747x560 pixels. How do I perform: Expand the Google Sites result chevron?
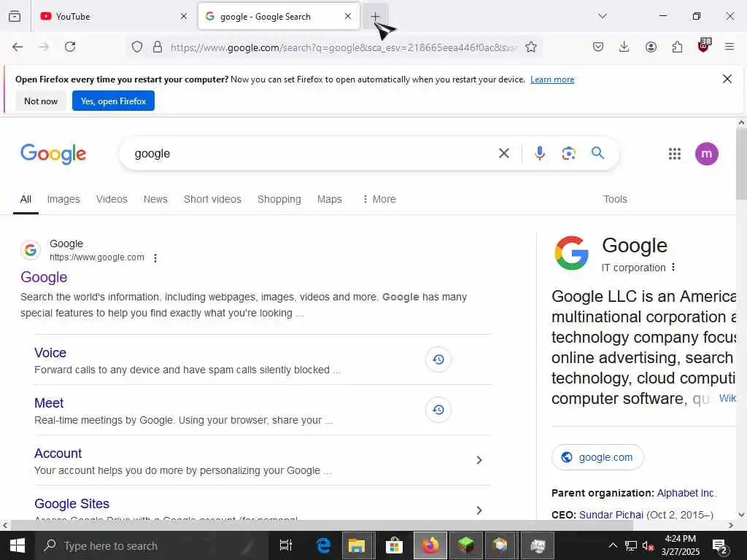(479, 510)
